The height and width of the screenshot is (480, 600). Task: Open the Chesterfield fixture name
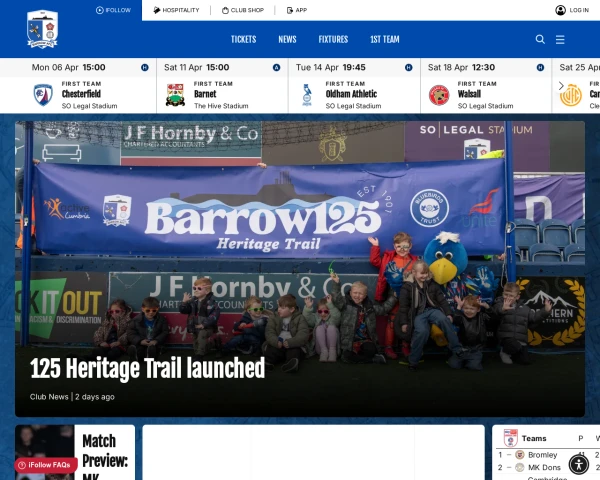tap(81, 94)
